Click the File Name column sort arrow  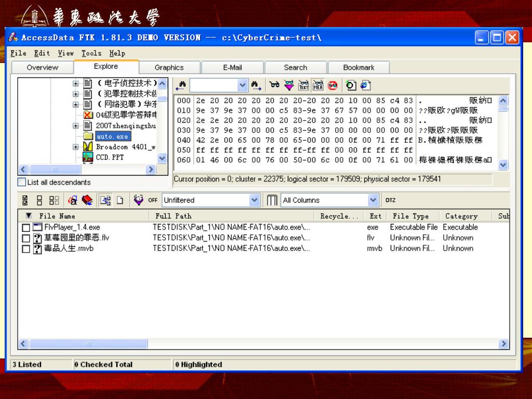[29, 216]
